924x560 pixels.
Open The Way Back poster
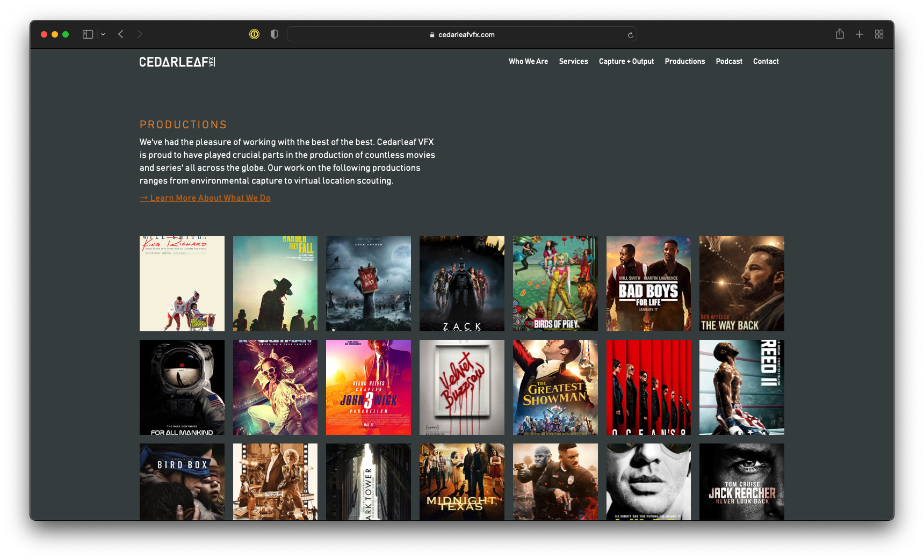742,283
